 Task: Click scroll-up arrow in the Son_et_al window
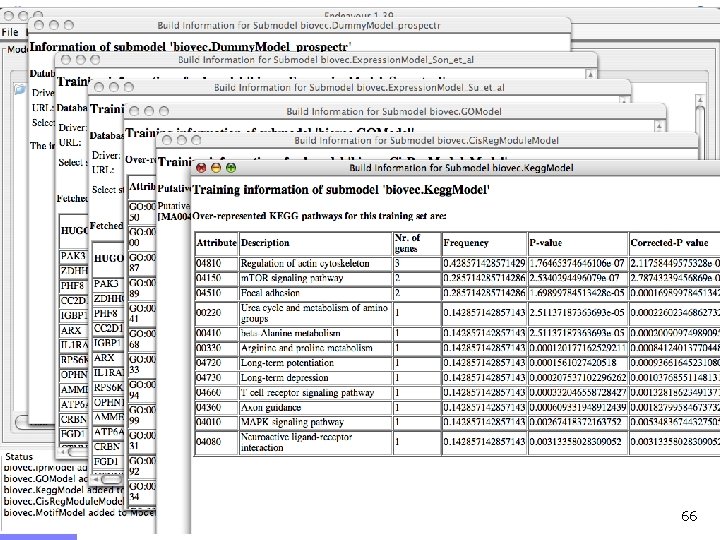click(x=591, y=74)
